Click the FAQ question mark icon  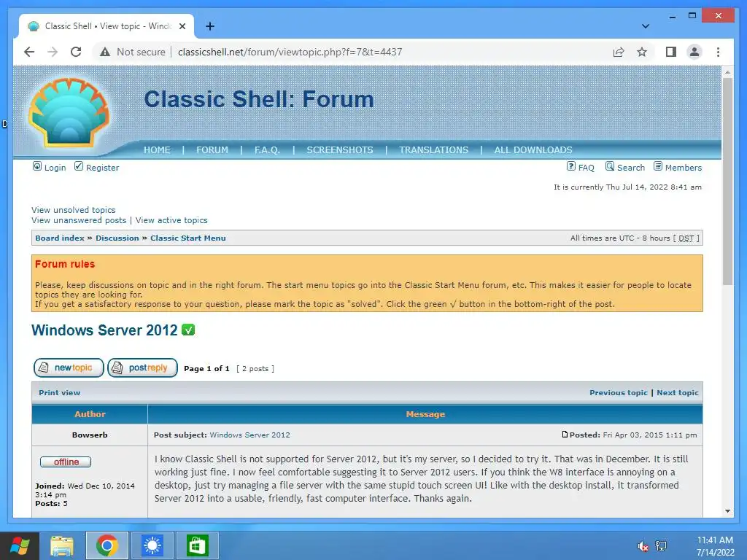point(570,166)
